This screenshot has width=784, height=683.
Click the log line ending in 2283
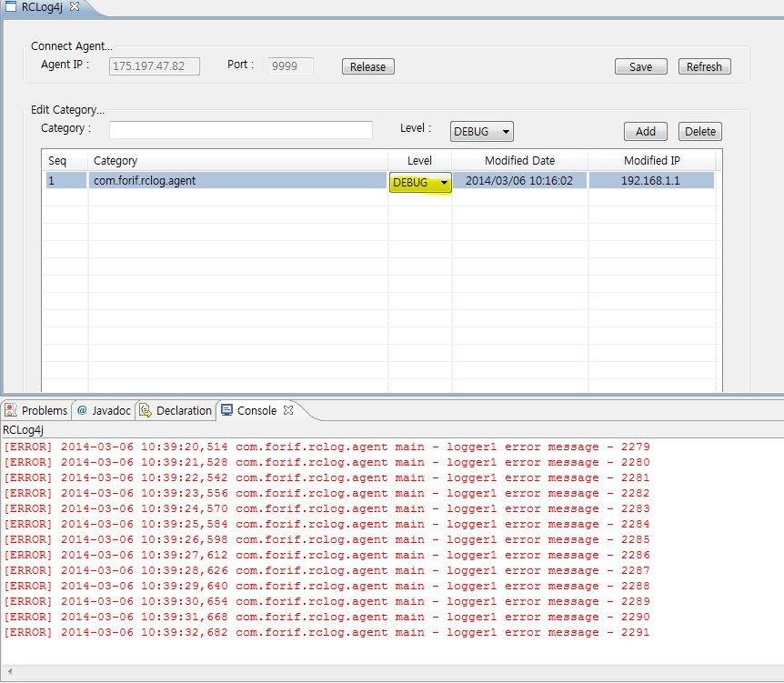[x=327, y=509]
